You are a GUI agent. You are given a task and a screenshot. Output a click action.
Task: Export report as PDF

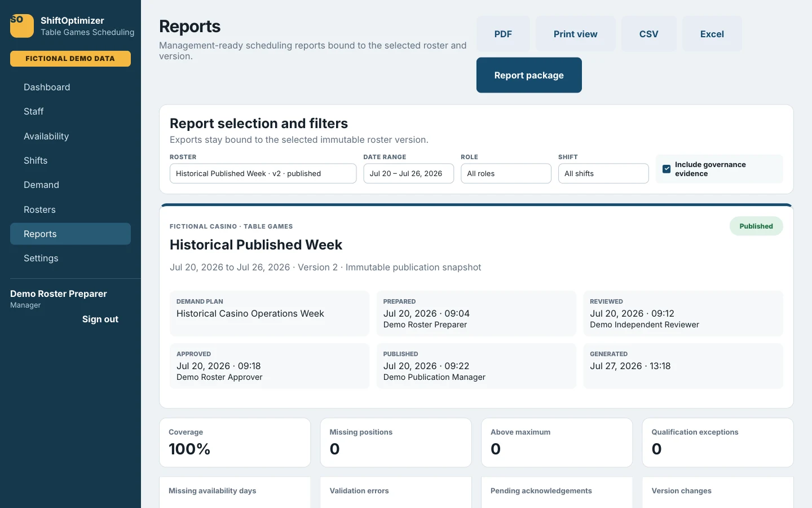(x=503, y=34)
